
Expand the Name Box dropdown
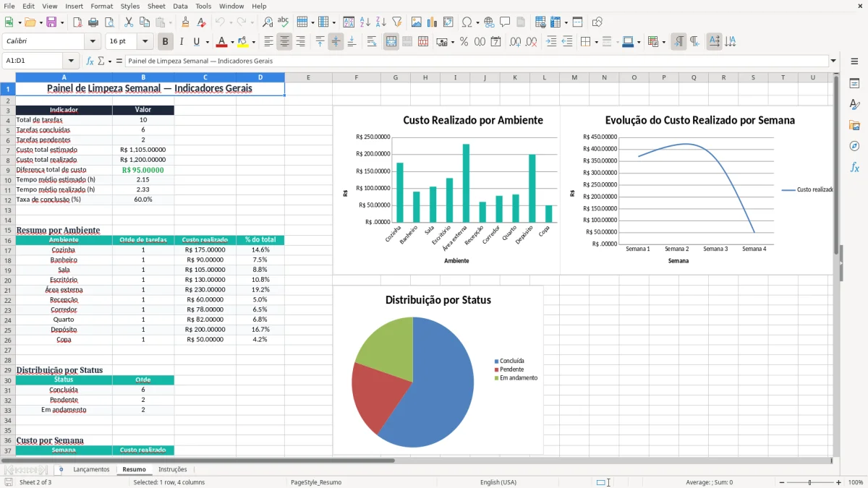[71, 61]
